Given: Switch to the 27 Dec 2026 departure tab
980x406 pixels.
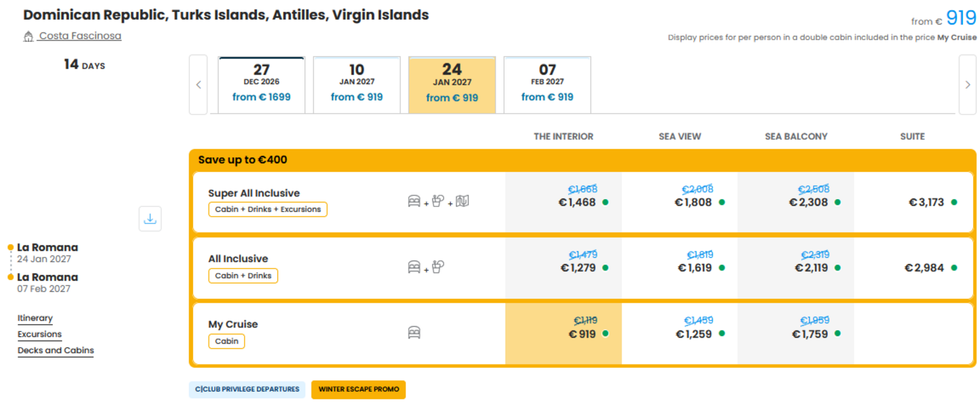Looking at the screenshot, I should 261,85.
